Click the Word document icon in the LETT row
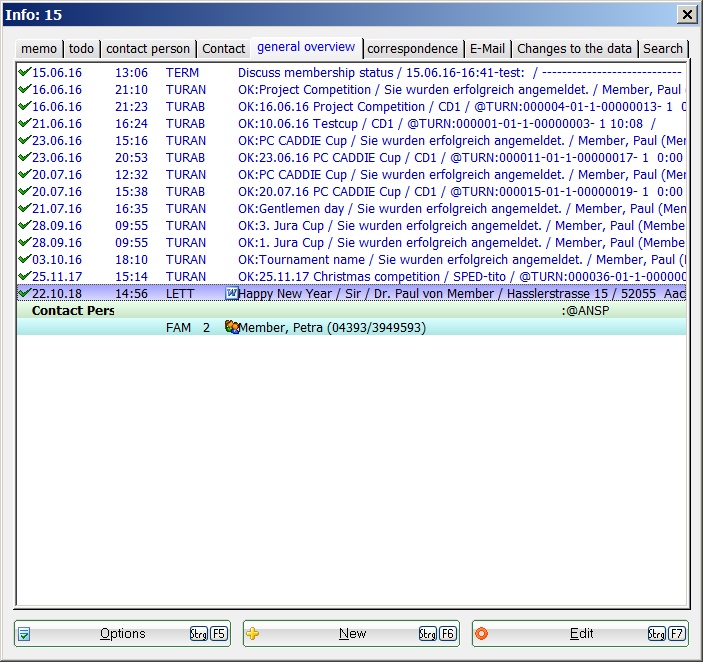 click(232, 294)
